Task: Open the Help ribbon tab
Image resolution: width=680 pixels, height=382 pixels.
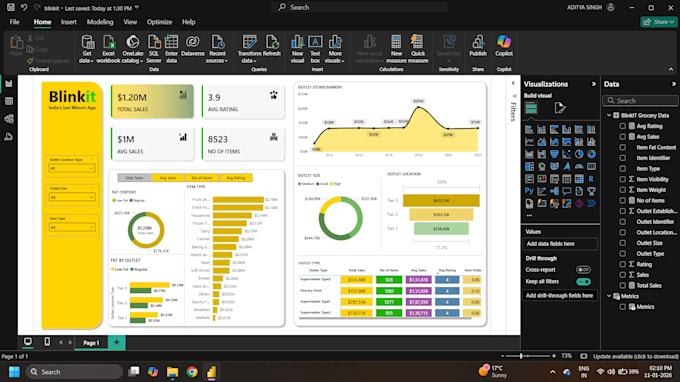Action: coord(188,22)
